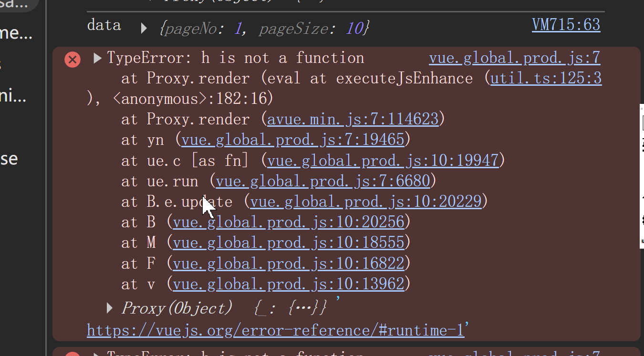644x356 pixels.
Task: Expand the Proxy(Object) entry
Action: pos(110,308)
